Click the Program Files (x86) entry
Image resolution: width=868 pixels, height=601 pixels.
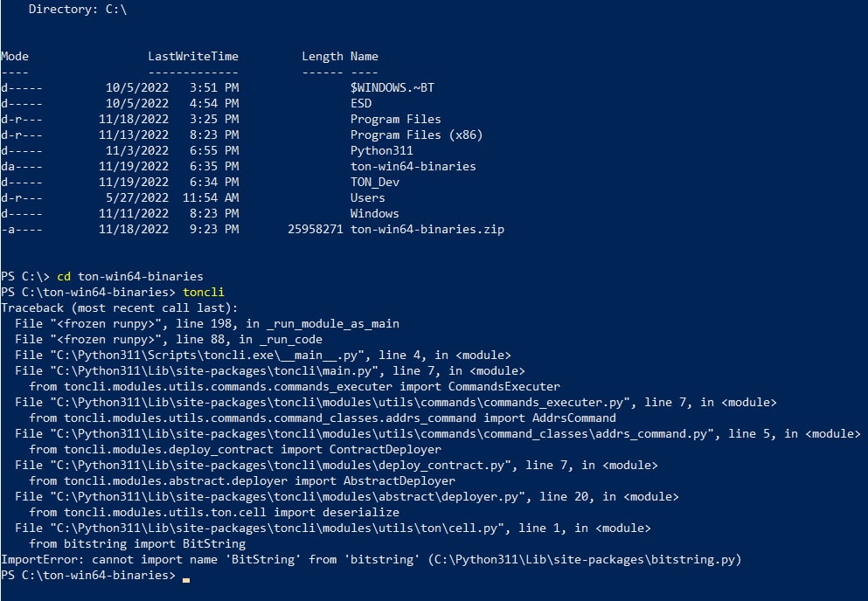pyautogui.click(x=416, y=135)
